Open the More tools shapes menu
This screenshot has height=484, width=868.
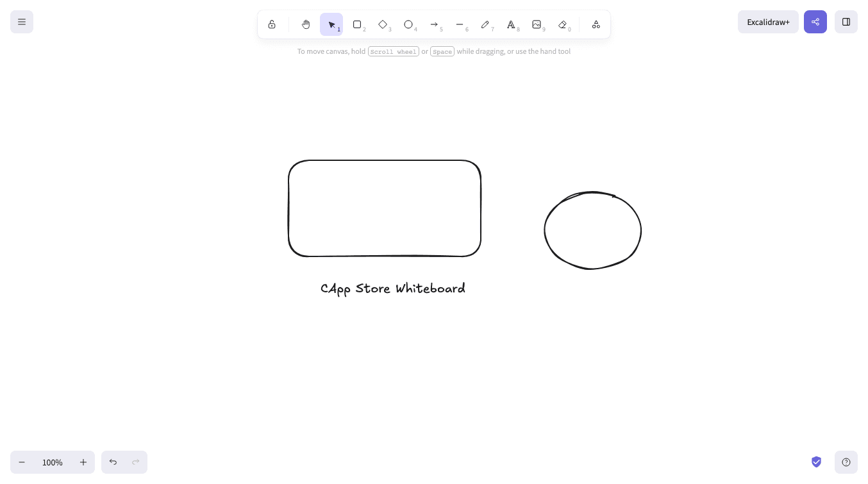tap(596, 24)
